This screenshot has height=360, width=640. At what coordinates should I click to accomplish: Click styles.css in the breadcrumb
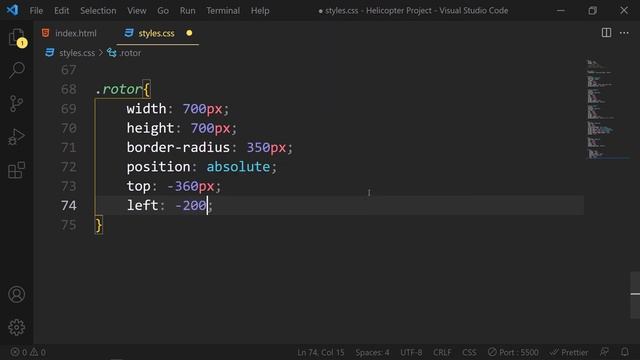(77, 53)
